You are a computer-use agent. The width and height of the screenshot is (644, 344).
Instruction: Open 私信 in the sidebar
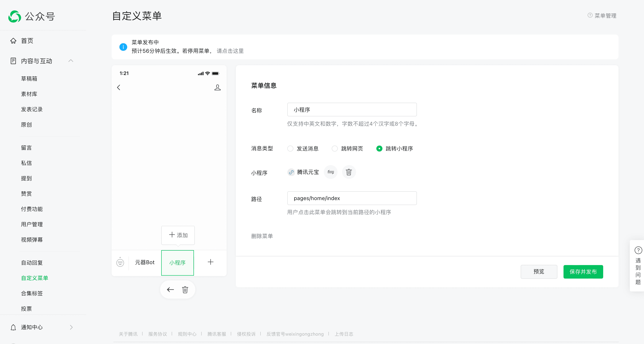click(x=26, y=163)
